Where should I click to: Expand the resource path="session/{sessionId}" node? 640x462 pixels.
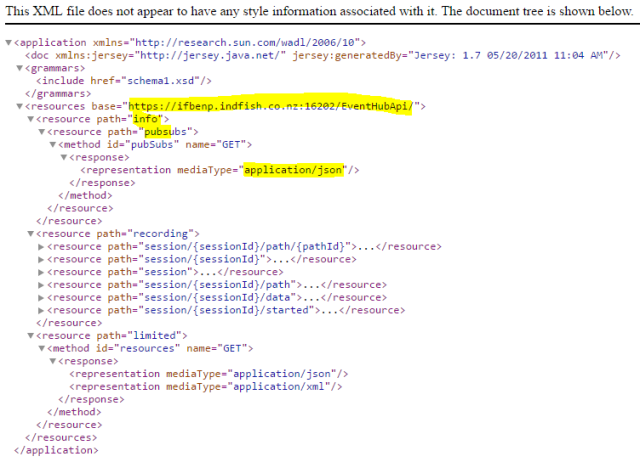41,259
